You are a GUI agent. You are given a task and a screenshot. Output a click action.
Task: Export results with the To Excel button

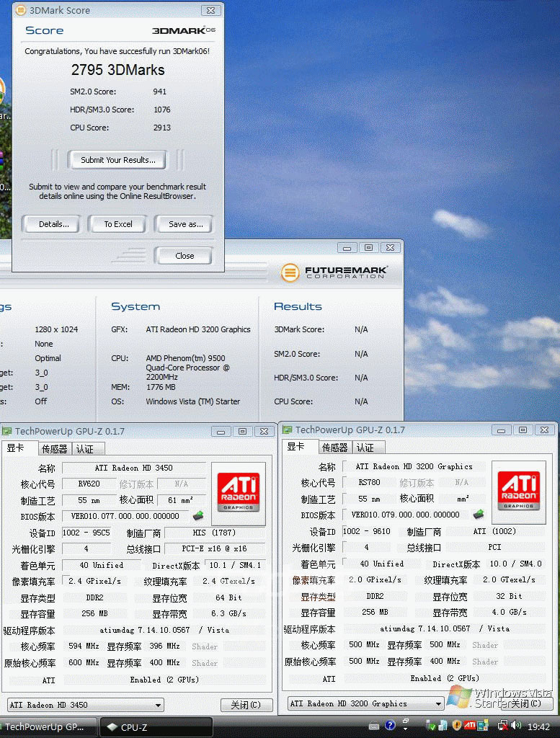(118, 224)
